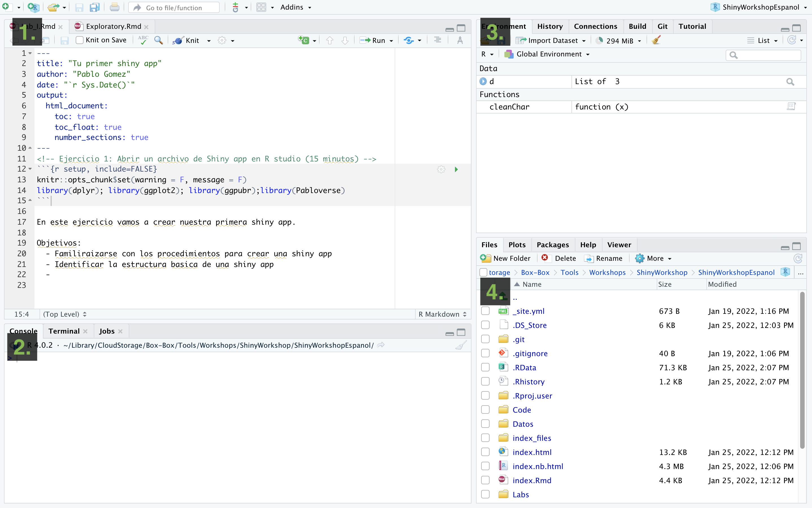Open the Terminal tab
The width and height of the screenshot is (812, 508).
(x=64, y=331)
